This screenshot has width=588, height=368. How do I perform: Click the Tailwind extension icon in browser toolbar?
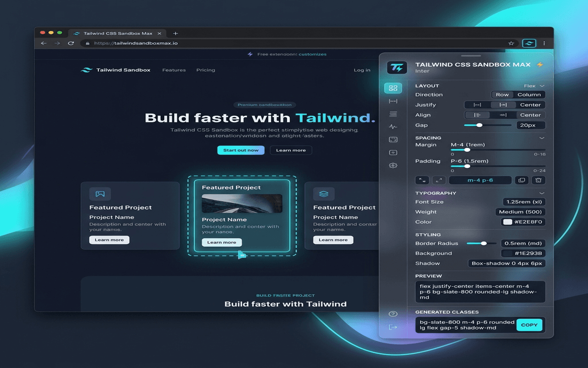pyautogui.click(x=529, y=43)
